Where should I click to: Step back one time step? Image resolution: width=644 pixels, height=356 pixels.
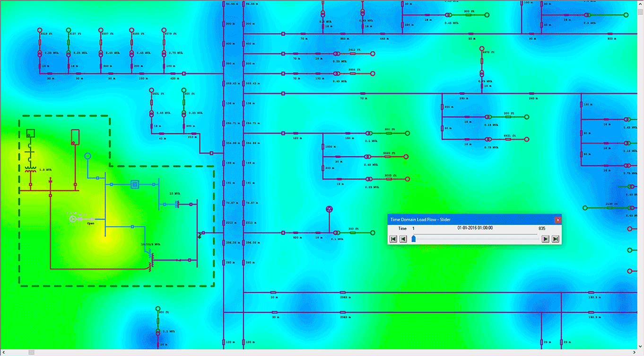point(403,239)
